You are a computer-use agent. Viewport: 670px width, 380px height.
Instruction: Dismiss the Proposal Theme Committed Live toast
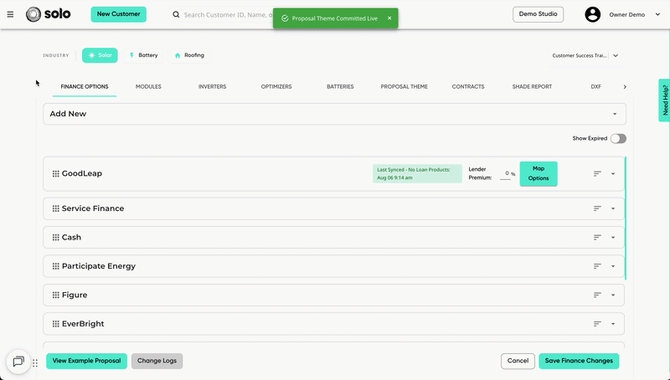click(x=389, y=18)
